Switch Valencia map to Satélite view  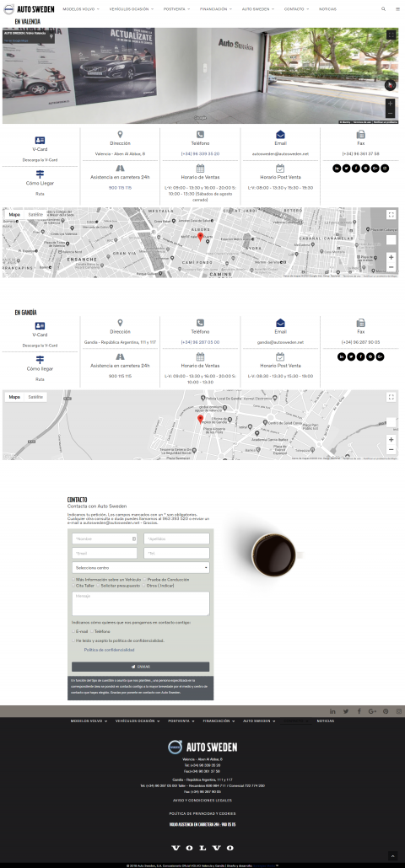[35, 215]
